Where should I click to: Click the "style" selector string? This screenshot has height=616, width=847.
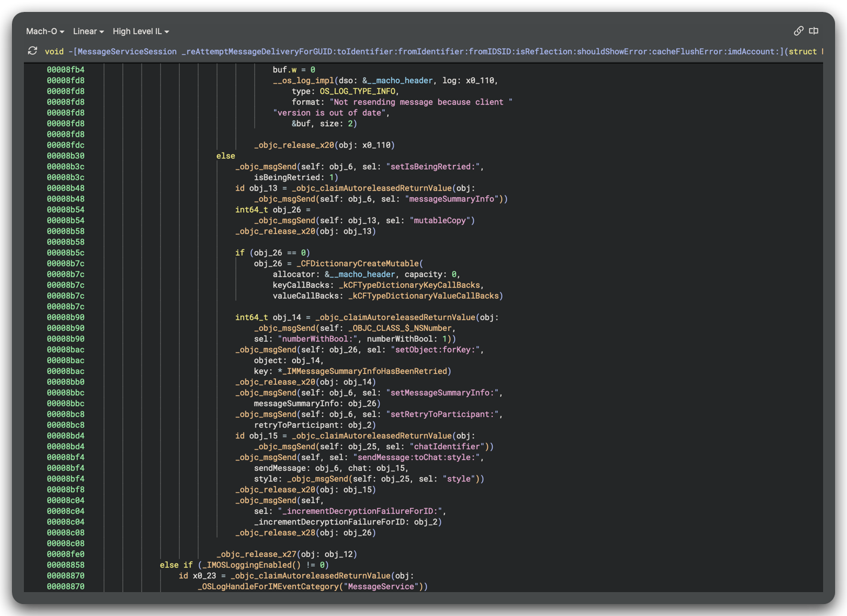(459, 479)
